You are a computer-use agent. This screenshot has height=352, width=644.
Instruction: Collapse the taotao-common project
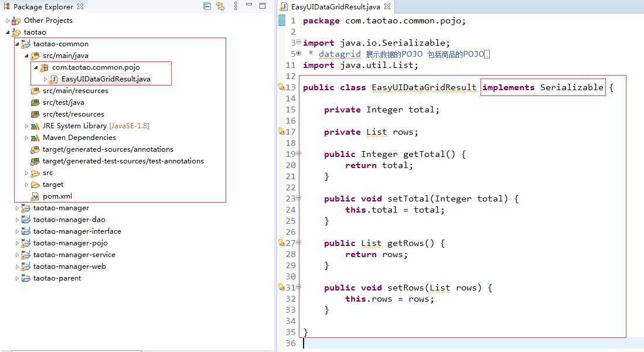pos(18,44)
